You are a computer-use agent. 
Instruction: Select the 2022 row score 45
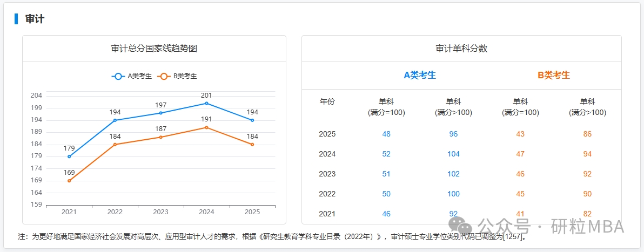pyautogui.click(x=520, y=194)
